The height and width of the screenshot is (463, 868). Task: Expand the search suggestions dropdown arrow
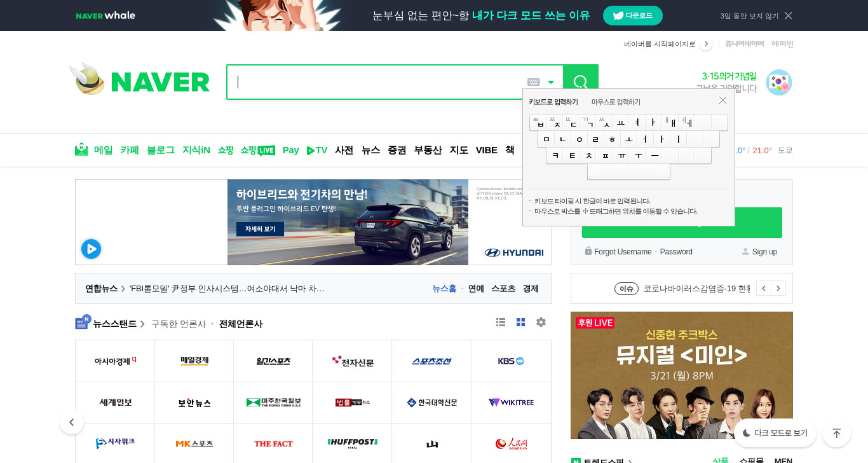(x=551, y=82)
